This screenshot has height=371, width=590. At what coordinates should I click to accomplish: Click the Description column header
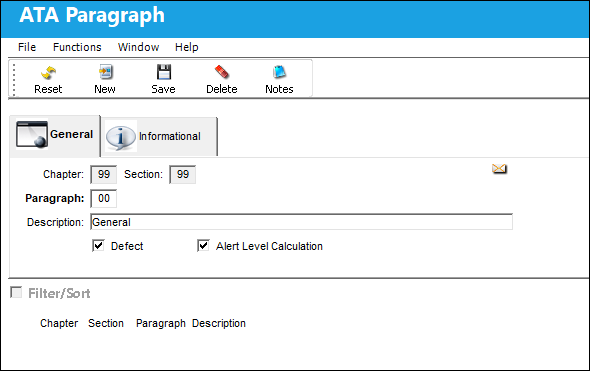pyautogui.click(x=219, y=323)
